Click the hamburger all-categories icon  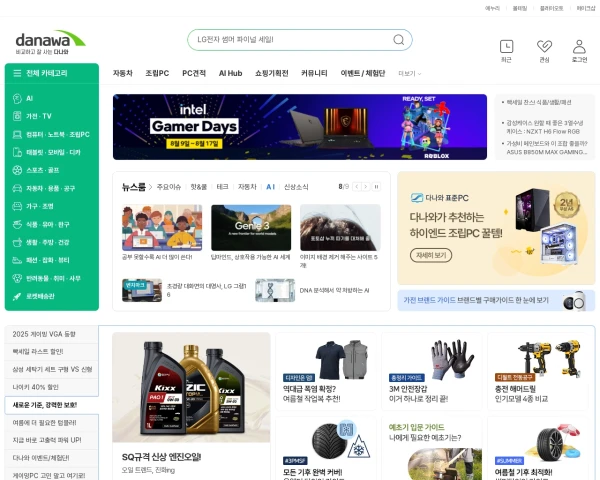point(17,73)
